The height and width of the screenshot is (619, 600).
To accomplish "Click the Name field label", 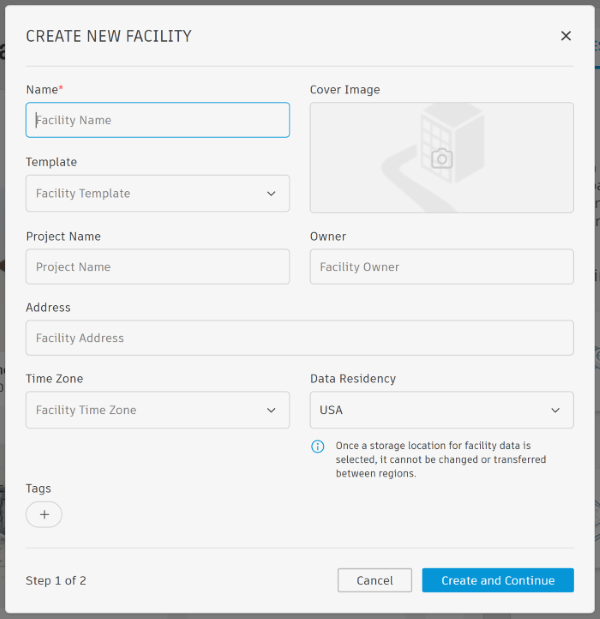I will click(44, 90).
